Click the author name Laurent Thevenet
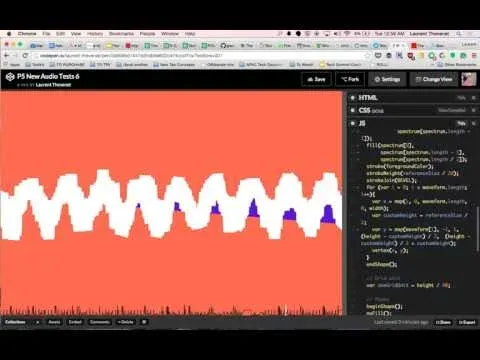 (53, 85)
